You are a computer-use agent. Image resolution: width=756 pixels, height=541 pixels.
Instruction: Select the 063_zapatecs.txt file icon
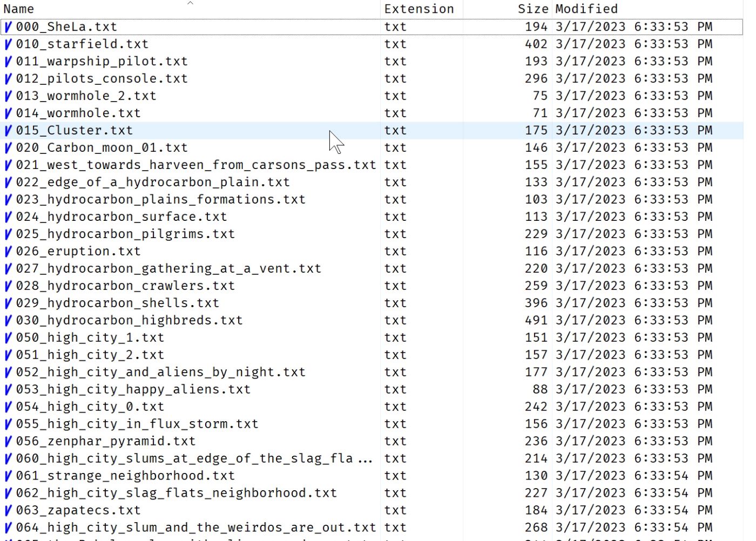[8, 511]
